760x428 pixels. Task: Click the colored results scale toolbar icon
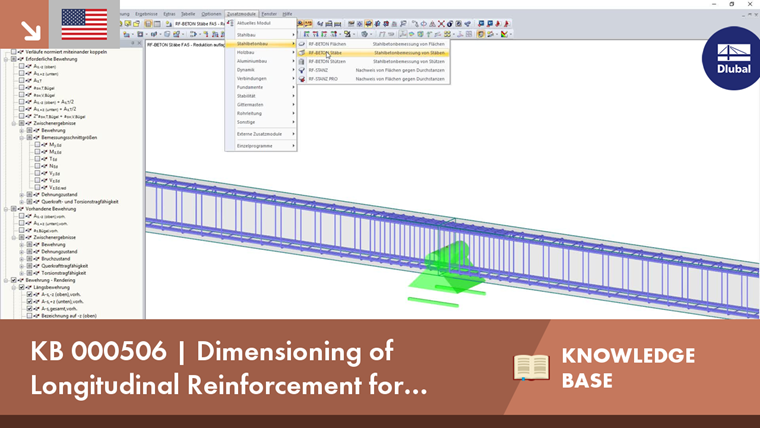pos(504,34)
